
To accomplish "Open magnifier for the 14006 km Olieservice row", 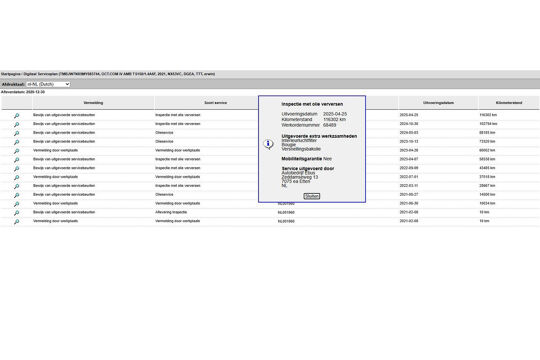I will [16, 195].
